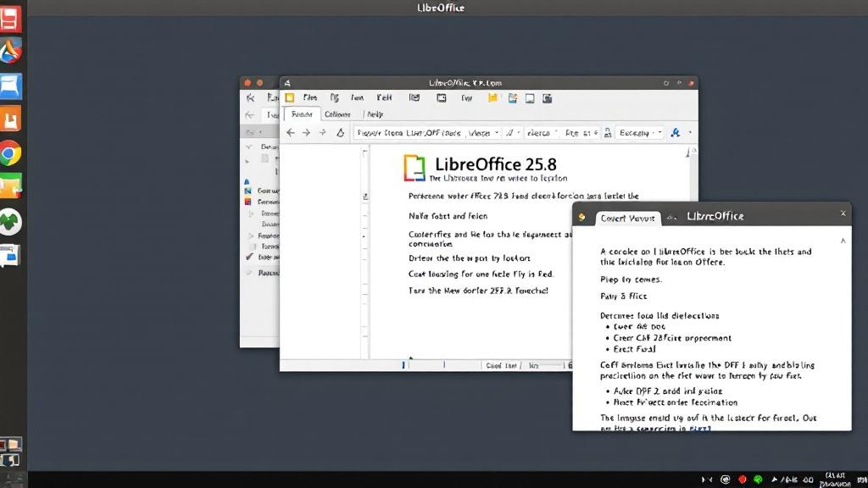Click the flask-shaped icon next to navigation arrows
Image resolution: width=868 pixels, height=488 pixels.
tap(341, 133)
